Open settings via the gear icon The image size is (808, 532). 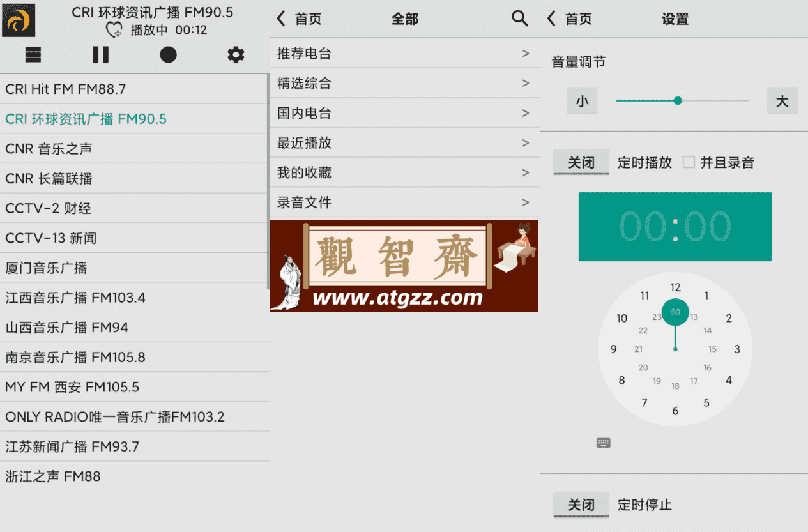click(236, 55)
